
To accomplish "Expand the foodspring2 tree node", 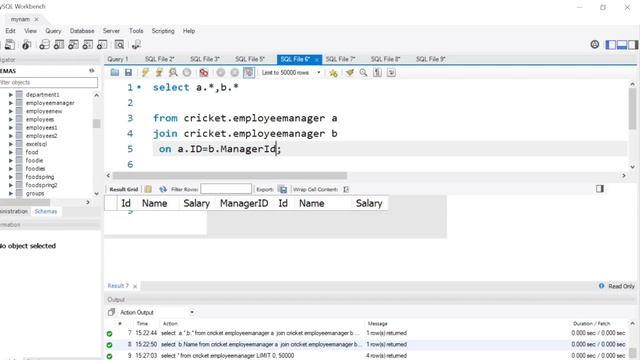I will (11, 185).
